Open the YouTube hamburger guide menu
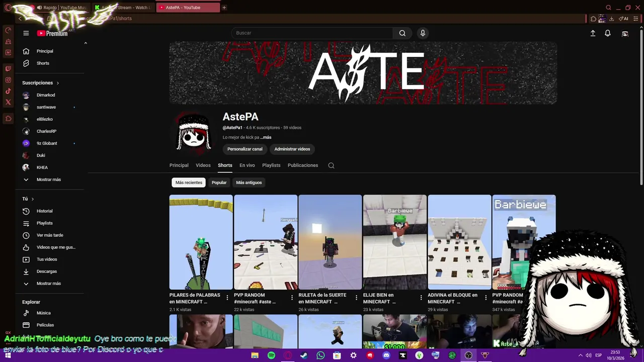Screen dimensions: 644x362 tap(26, 33)
